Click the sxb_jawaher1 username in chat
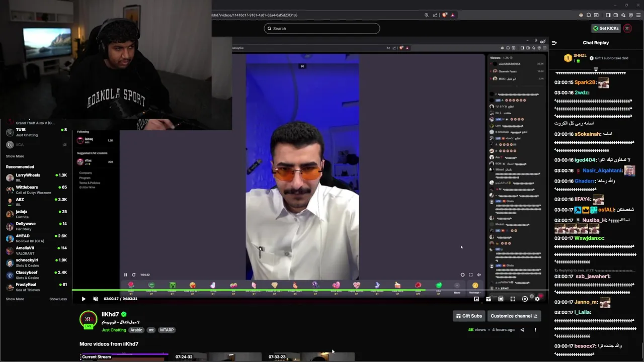The width and height of the screenshot is (644, 362). (592, 277)
